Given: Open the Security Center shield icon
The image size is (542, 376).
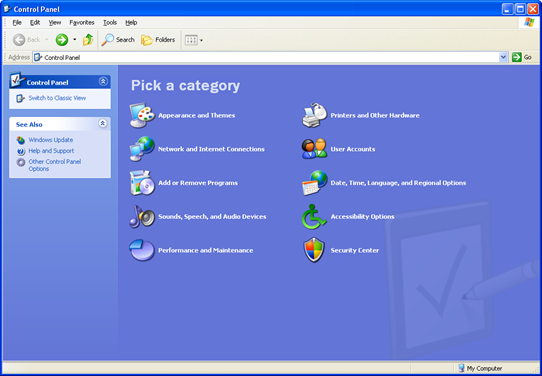Looking at the screenshot, I should [x=314, y=250].
